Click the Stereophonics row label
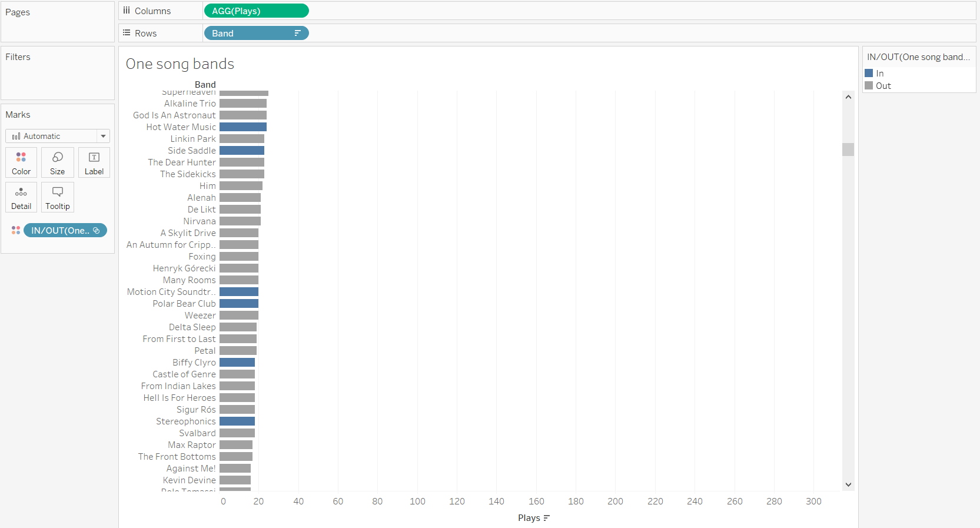 (186, 421)
